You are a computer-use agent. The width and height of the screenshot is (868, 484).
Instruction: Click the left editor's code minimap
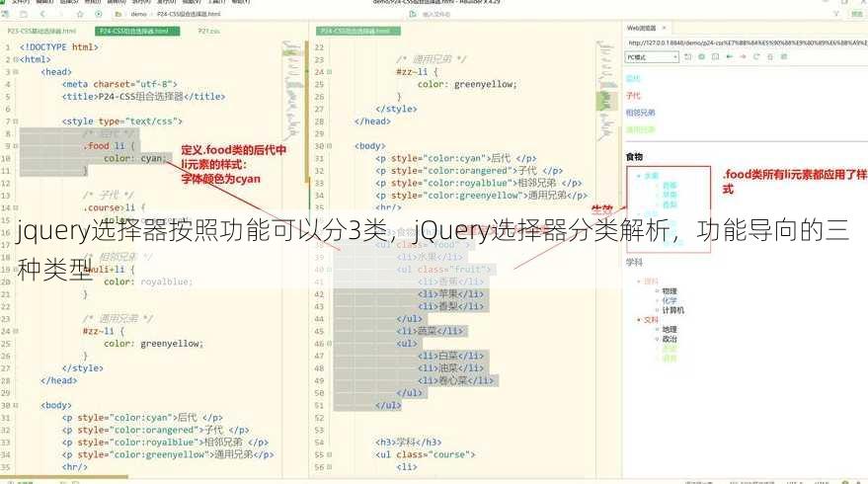pyautogui.click(x=293, y=92)
